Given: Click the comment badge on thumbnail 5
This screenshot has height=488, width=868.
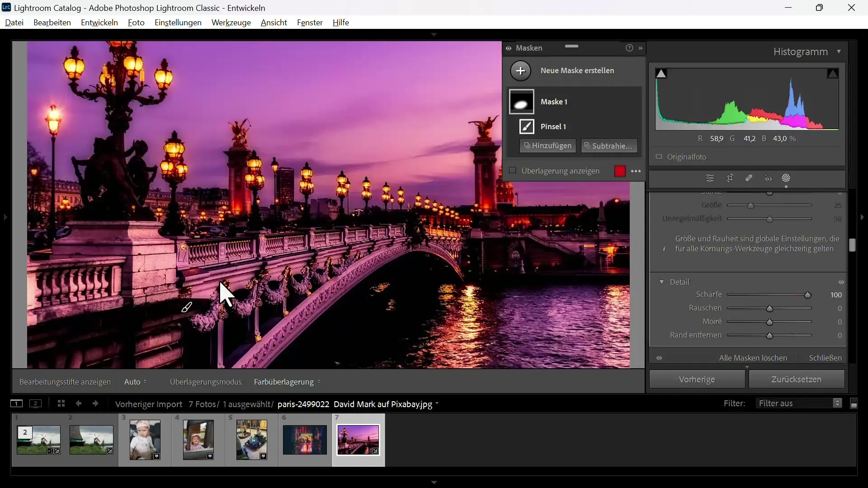Looking at the screenshot, I should point(264,457).
